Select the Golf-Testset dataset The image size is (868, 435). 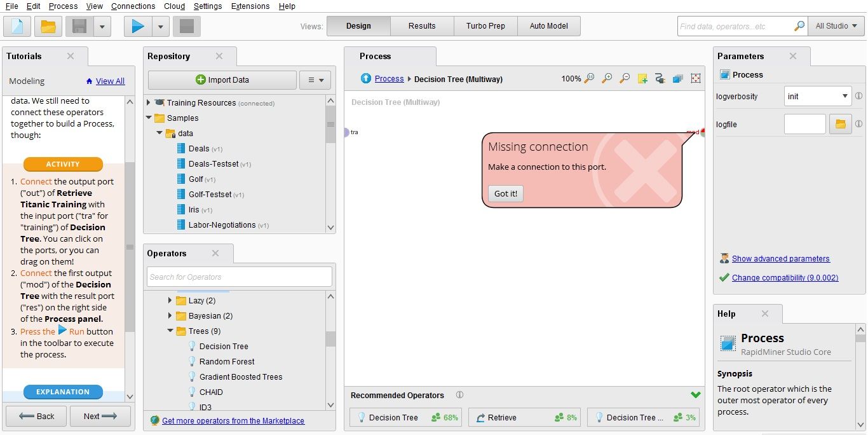tap(210, 194)
